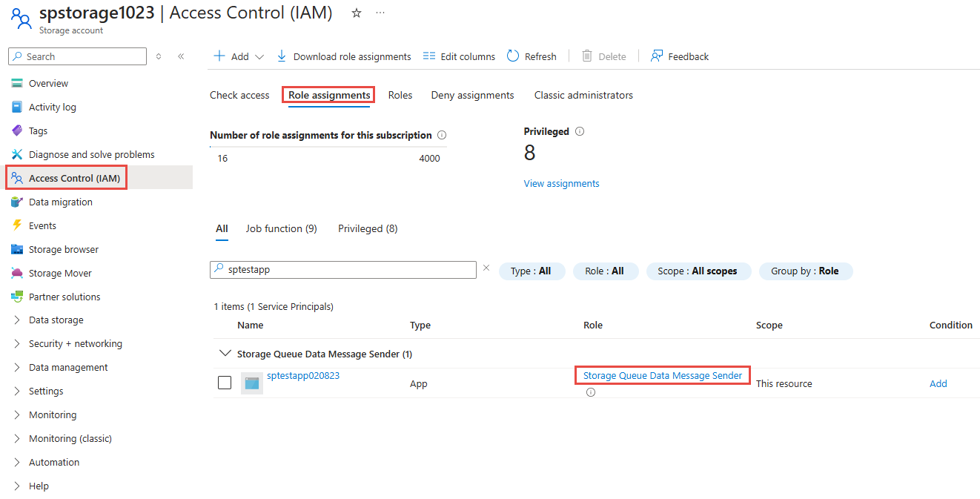Click the sidebar expand/collapse diamond icon
980x499 pixels.
159,56
